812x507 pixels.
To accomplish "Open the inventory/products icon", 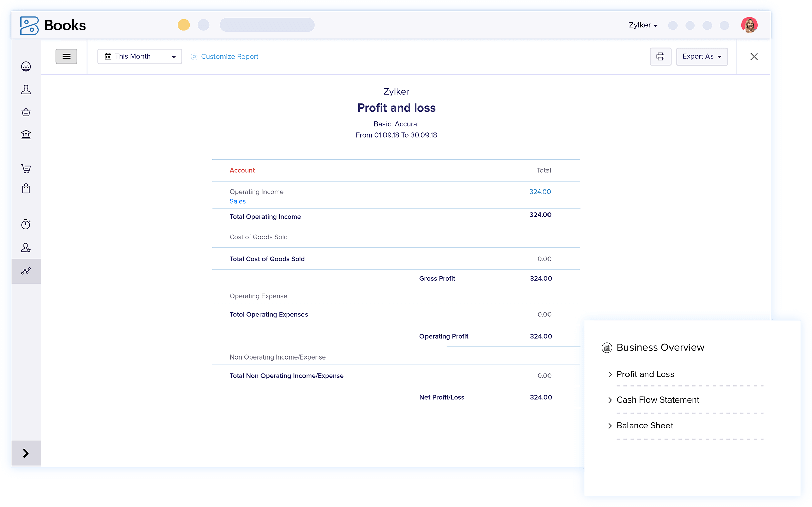I will [x=26, y=188].
